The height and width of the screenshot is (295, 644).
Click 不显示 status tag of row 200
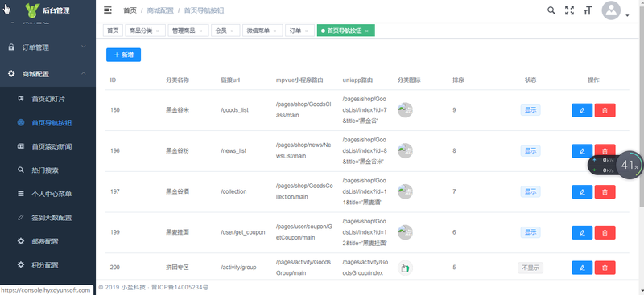(x=530, y=268)
